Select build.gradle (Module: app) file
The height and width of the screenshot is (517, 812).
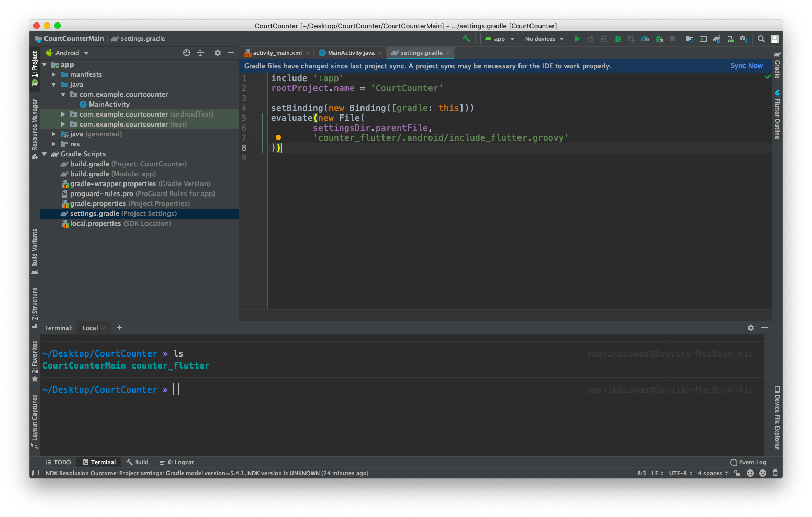(x=113, y=174)
